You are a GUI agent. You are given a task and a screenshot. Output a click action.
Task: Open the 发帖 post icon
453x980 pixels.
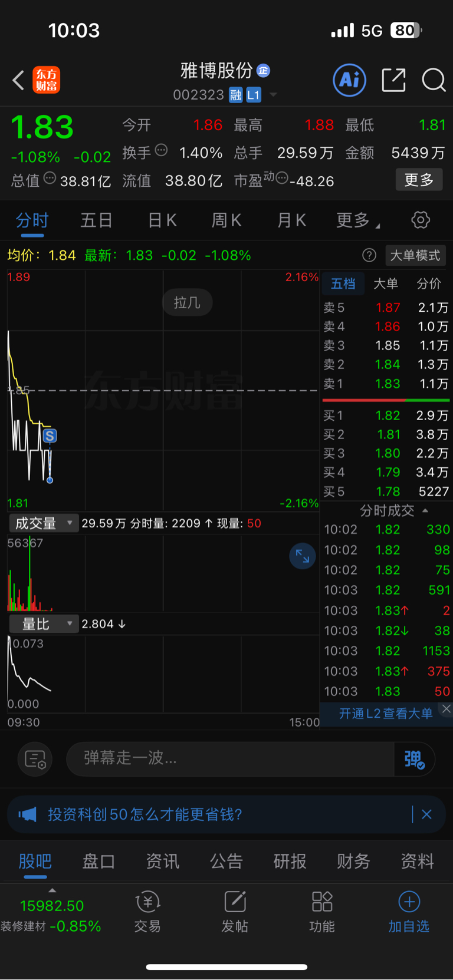click(235, 912)
